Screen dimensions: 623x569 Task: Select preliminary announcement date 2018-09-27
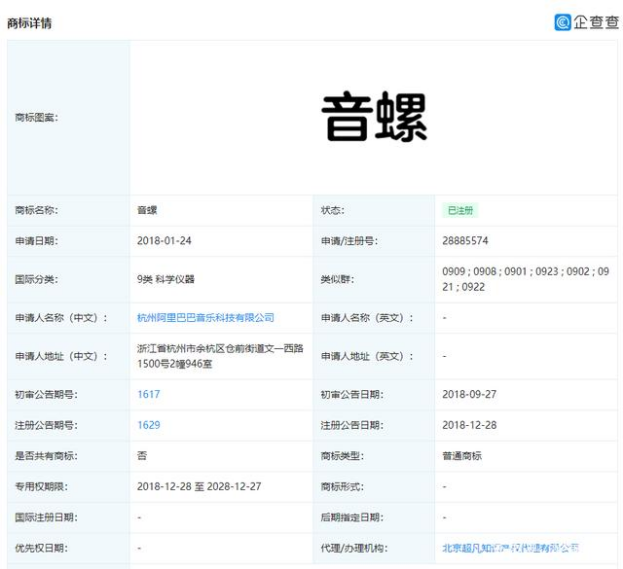click(x=469, y=394)
